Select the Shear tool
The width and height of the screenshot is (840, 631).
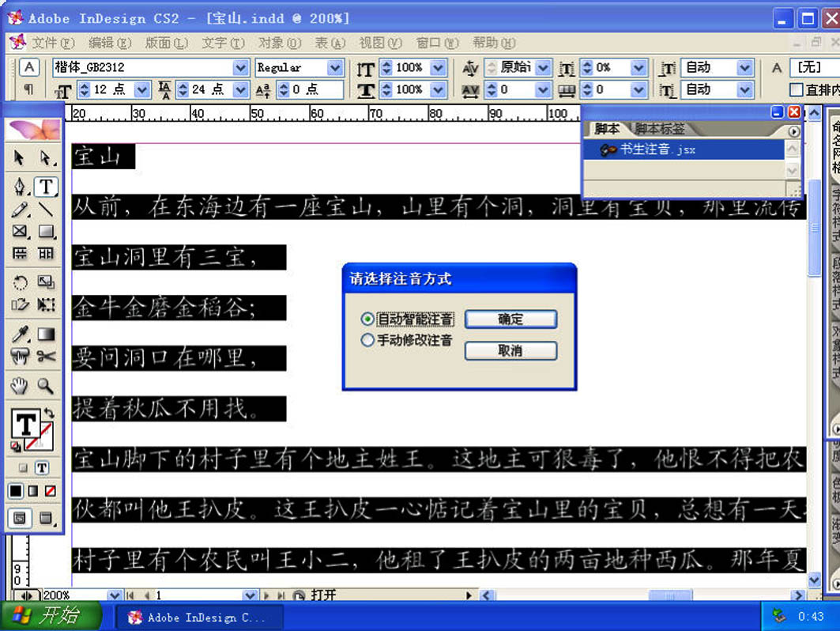[20, 304]
